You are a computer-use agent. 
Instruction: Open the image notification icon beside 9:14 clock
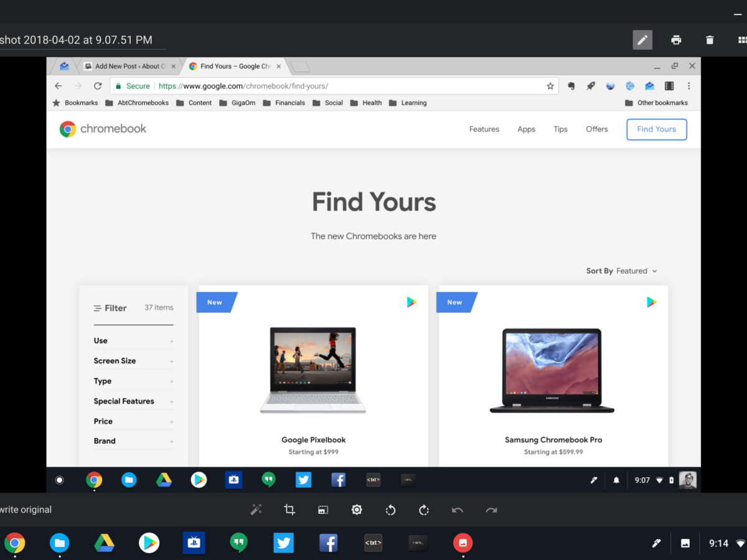[685, 543]
